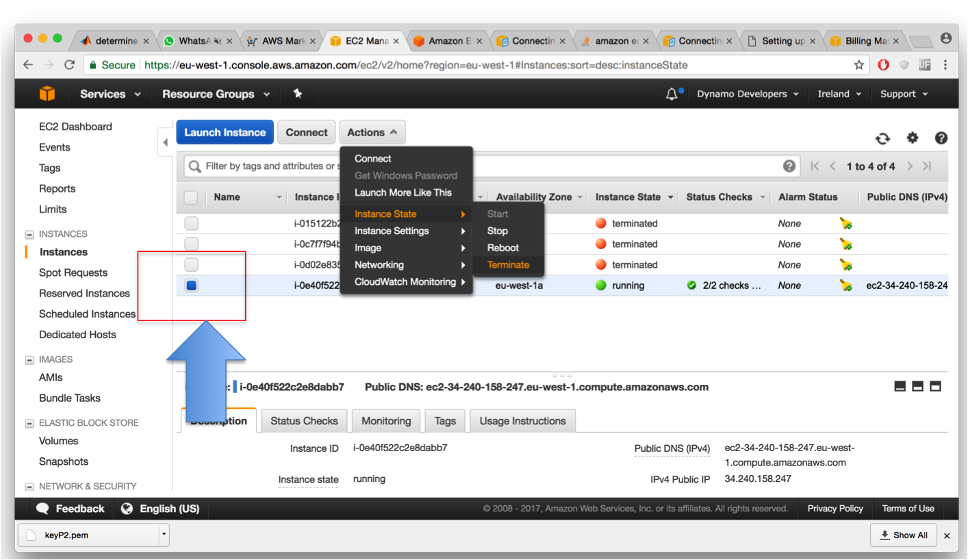
Task: Sort by Instance State column header
Action: tap(635, 197)
